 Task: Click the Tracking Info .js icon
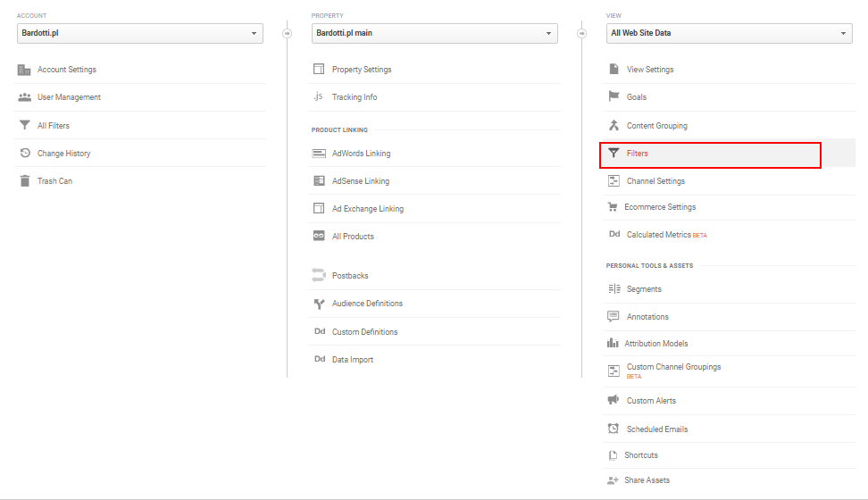click(318, 96)
